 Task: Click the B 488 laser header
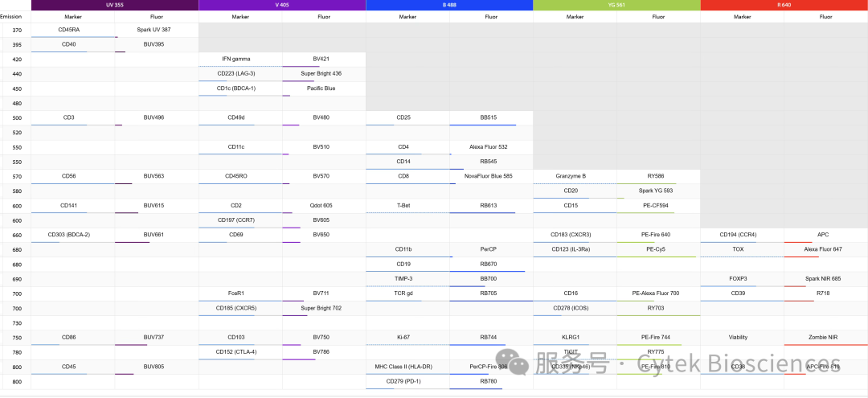449,5
